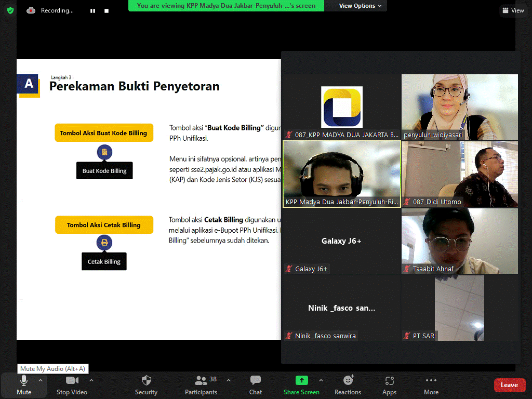Open the Chat panel
Image resolution: width=532 pixels, height=399 pixels.
point(255,385)
